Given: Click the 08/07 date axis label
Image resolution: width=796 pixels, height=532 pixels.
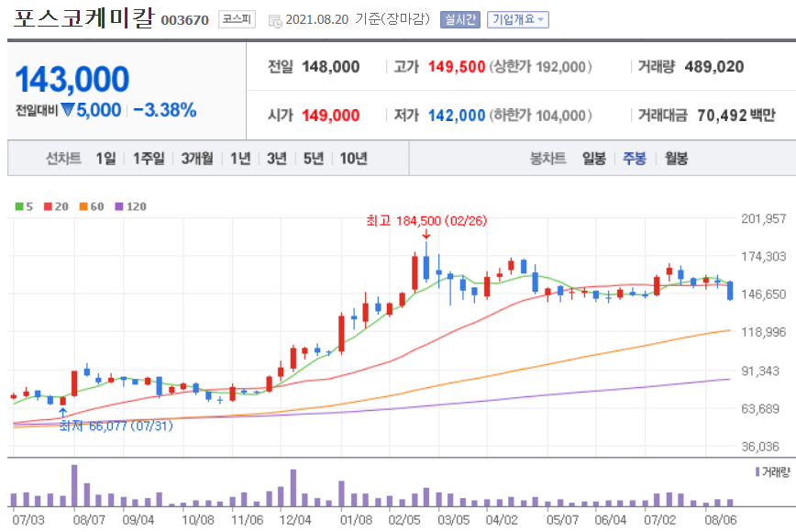Looking at the screenshot, I should [89, 520].
